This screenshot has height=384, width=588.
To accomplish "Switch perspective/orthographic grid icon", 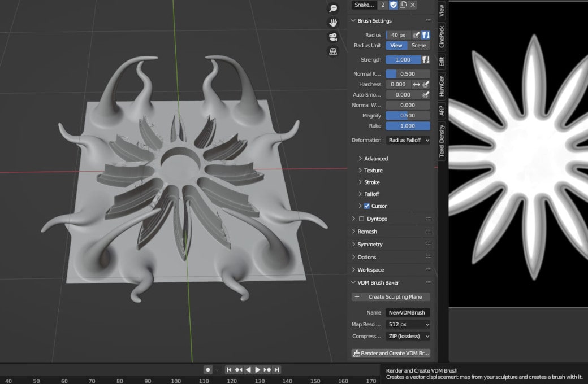I will click(333, 51).
